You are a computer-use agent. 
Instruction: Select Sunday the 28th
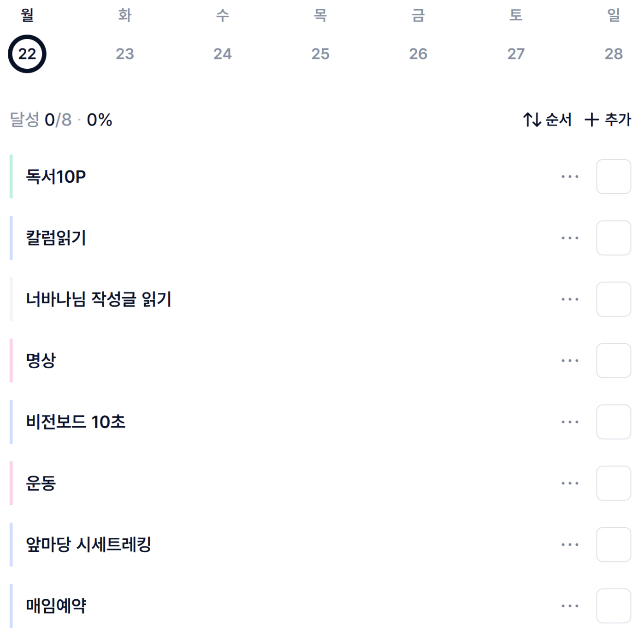(x=614, y=54)
